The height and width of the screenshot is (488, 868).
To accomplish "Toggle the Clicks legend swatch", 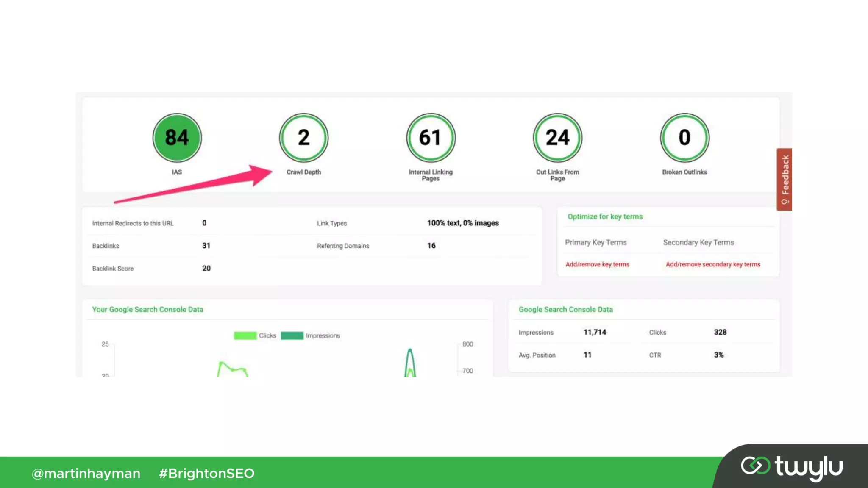I will tap(245, 335).
